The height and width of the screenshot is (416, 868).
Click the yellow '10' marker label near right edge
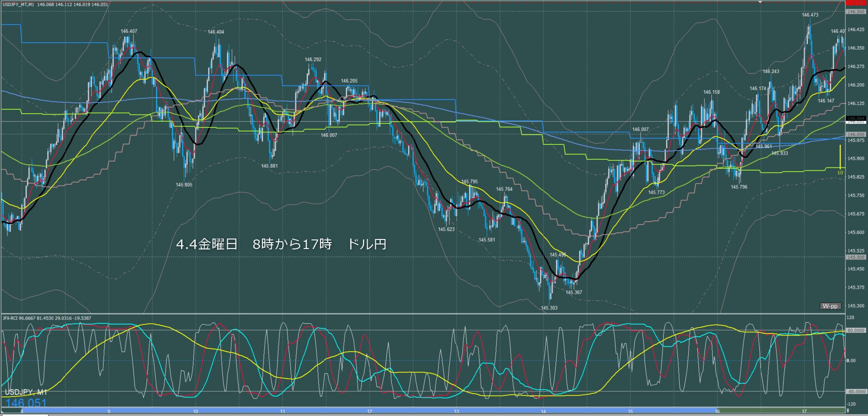point(840,172)
